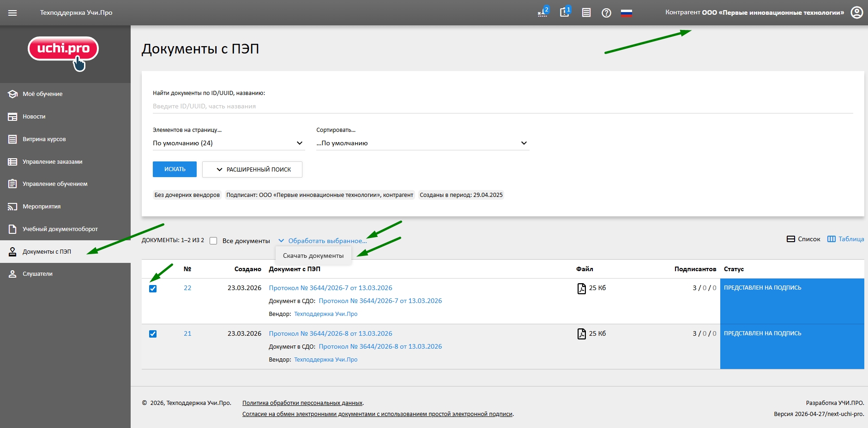868x428 pixels.
Task: Open notifications icon with badge 1
Action: (565, 12)
